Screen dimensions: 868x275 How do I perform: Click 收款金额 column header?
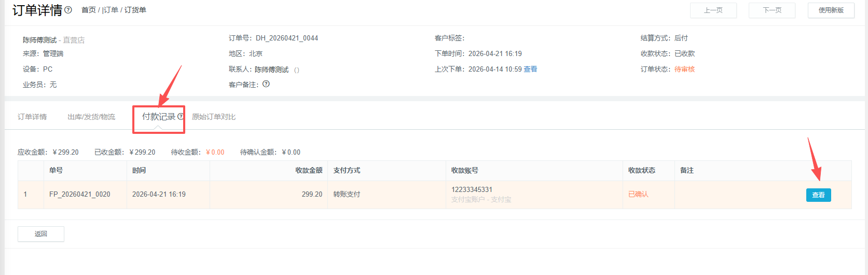[x=309, y=170]
